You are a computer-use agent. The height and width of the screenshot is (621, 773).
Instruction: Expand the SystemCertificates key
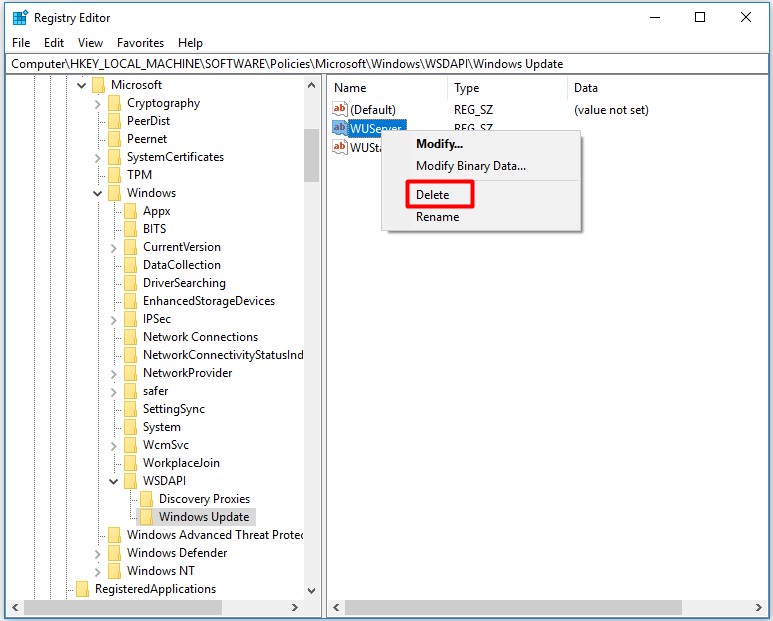[98, 158]
